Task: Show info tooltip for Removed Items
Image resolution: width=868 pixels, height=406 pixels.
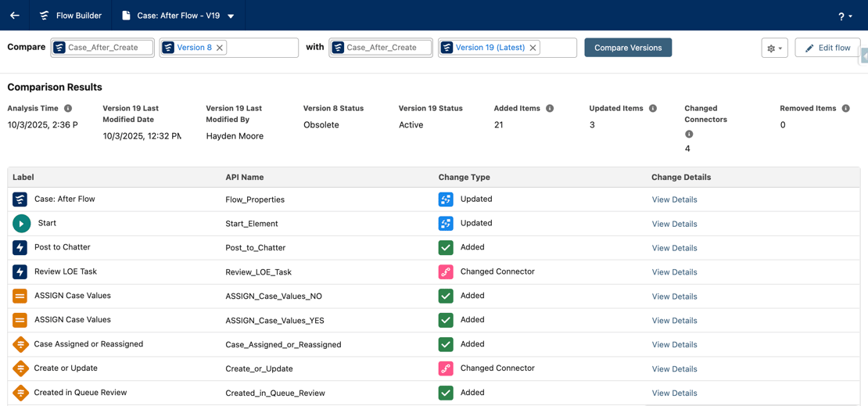Action: pyautogui.click(x=845, y=109)
